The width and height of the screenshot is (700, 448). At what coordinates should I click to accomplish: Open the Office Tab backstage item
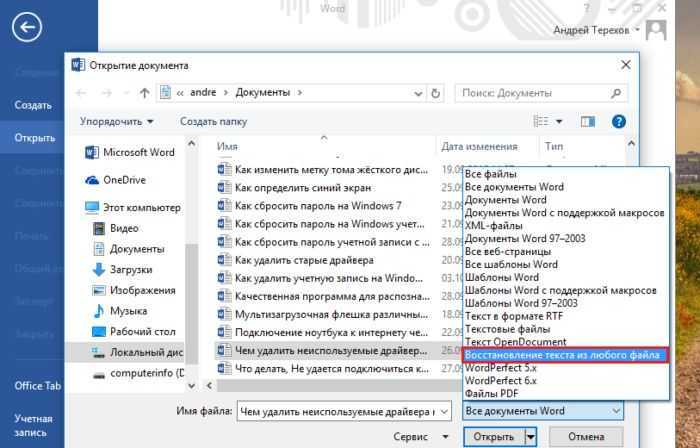click(x=38, y=386)
